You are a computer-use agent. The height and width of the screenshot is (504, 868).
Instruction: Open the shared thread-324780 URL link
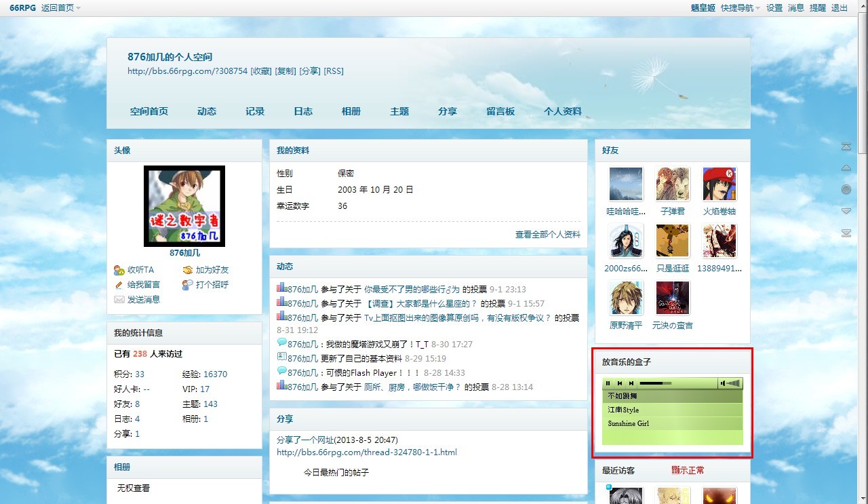[367, 452]
